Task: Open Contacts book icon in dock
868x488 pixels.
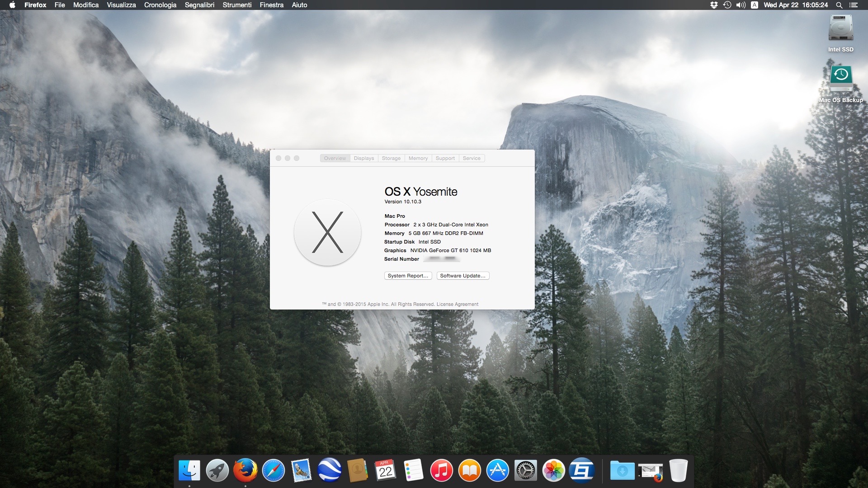Action: pos(358,471)
